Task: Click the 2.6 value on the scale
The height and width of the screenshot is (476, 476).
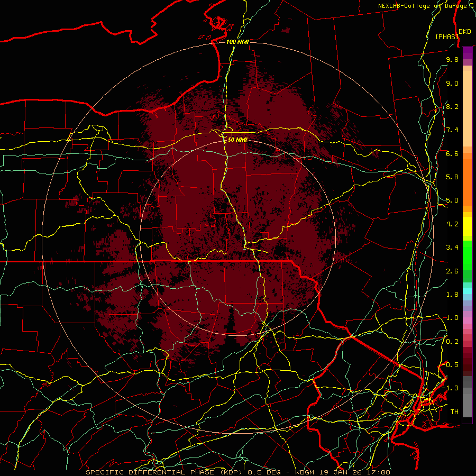Action: (x=452, y=271)
